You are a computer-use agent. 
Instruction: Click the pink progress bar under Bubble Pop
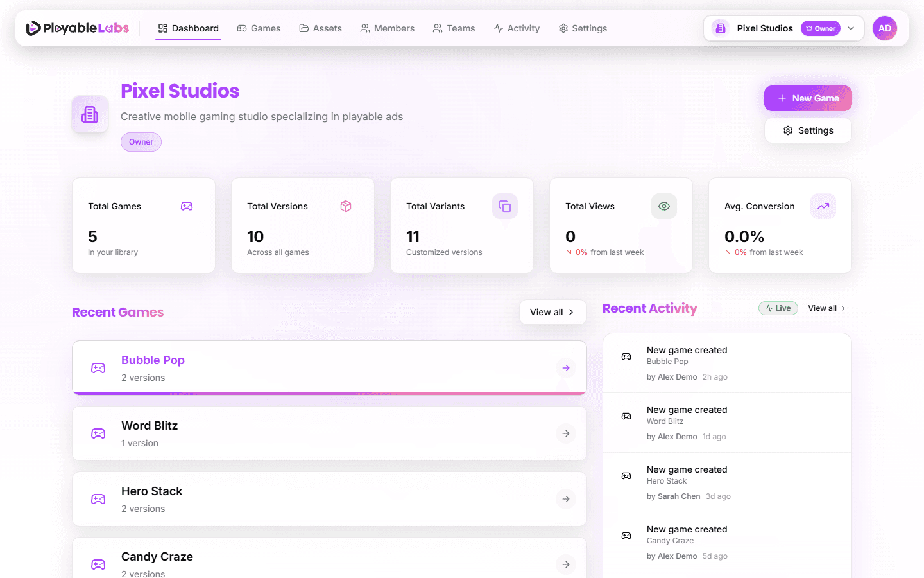tap(329, 392)
